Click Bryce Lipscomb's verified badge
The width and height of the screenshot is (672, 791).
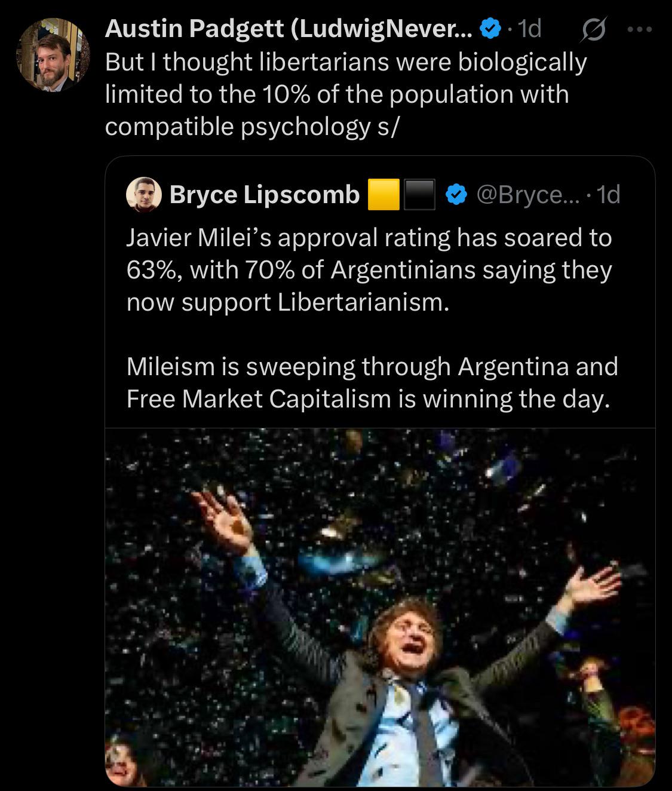click(x=457, y=194)
